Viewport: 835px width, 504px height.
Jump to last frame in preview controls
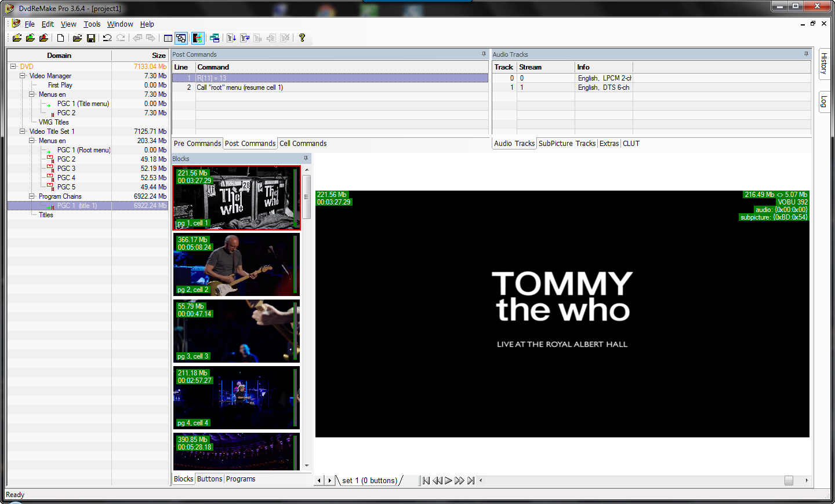[471, 480]
